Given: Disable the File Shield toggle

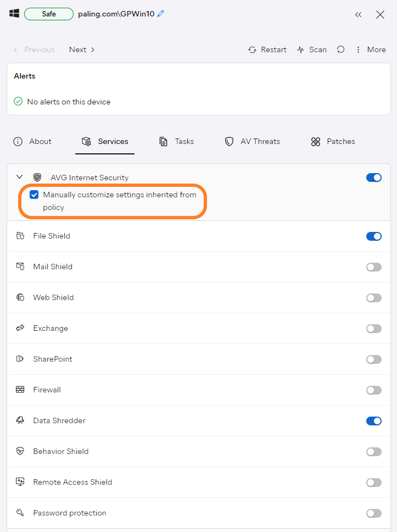Looking at the screenshot, I should pyautogui.click(x=373, y=236).
